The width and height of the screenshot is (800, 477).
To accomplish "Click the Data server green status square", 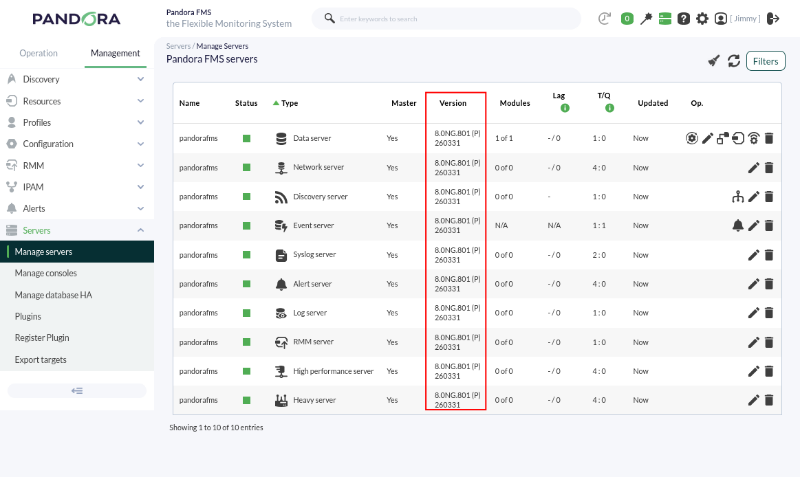I will [246, 138].
